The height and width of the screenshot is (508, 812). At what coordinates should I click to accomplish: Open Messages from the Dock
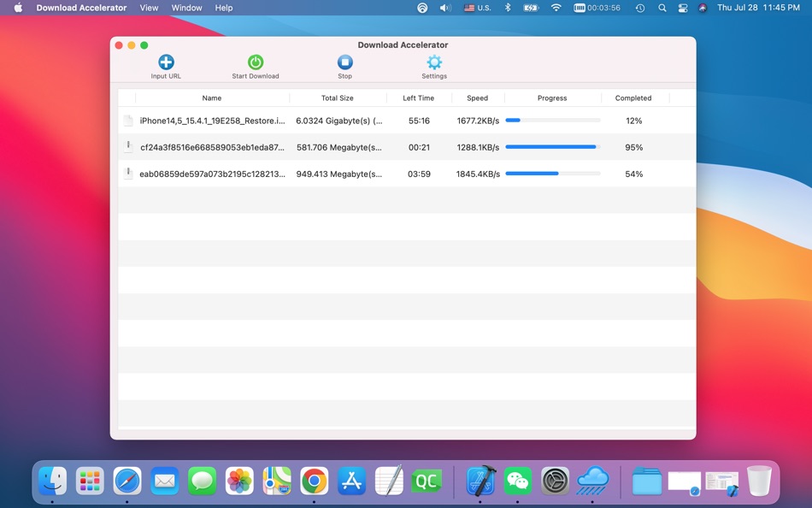(x=202, y=481)
